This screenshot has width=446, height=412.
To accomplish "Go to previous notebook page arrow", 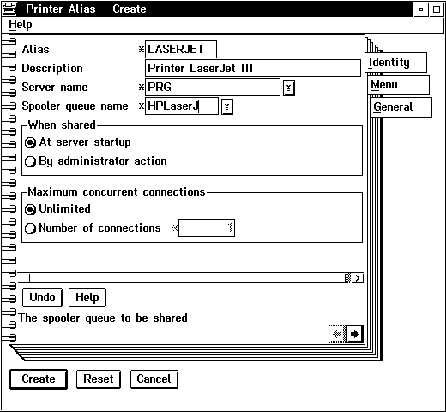I will [x=337, y=334].
